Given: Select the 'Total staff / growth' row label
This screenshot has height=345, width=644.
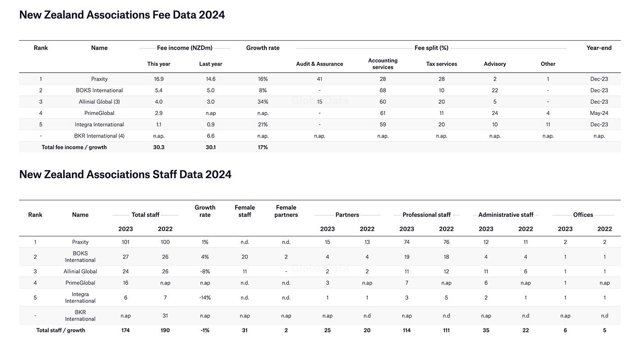Looking at the screenshot, I should [x=60, y=331].
